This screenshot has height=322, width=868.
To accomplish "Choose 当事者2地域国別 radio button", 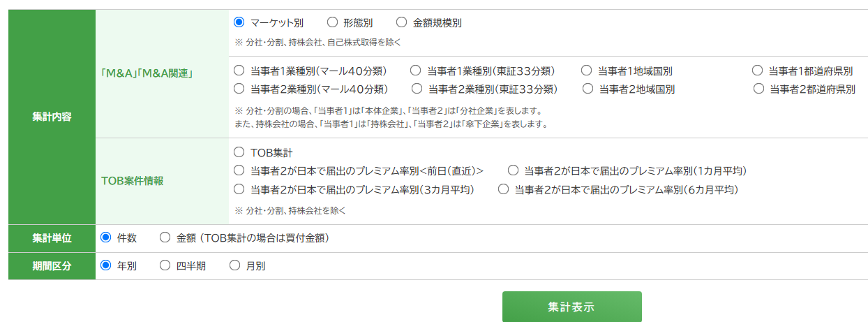I will tap(588, 89).
